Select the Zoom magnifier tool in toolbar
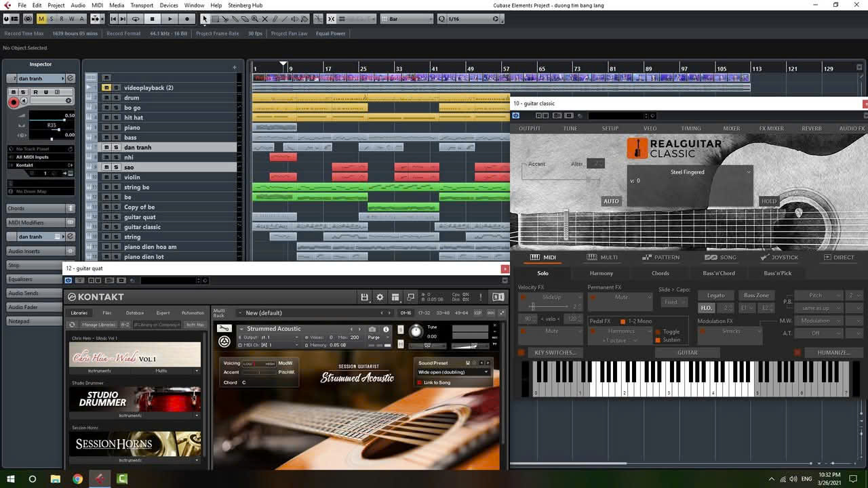Image resolution: width=868 pixels, height=488 pixels. tap(255, 19)
